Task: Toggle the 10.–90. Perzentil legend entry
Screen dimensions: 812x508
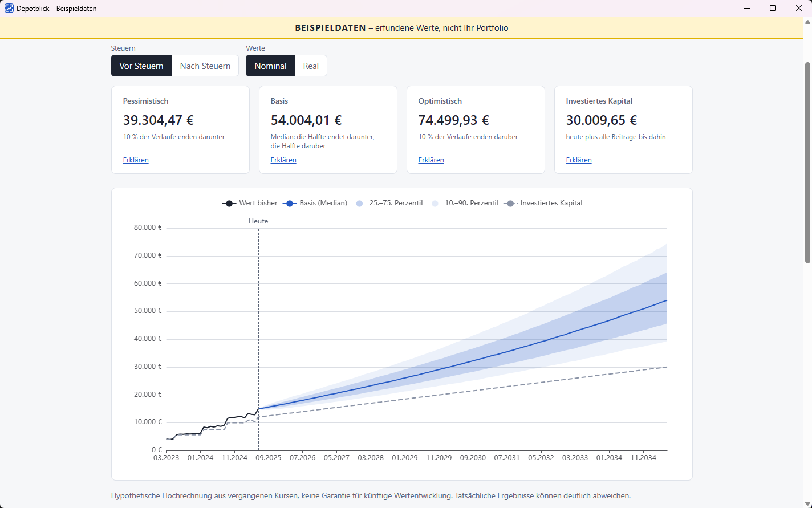Action: click(x=465, y=203)
